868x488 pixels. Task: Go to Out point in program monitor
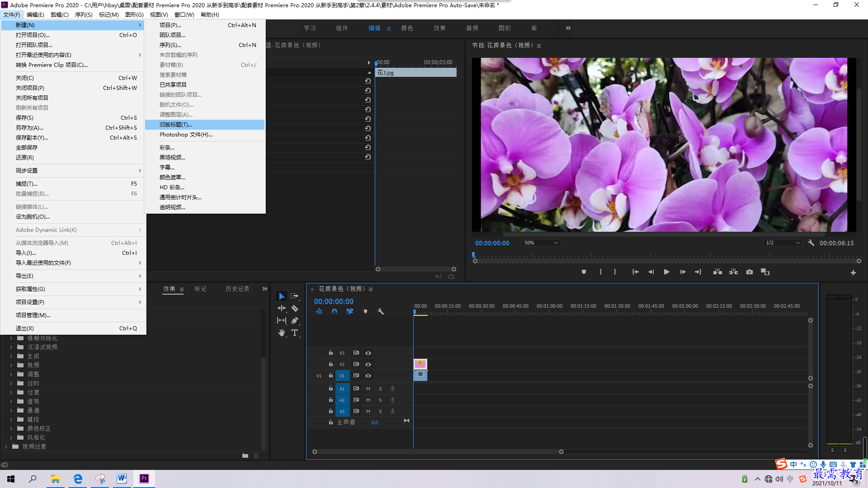(x=698, y=272)
